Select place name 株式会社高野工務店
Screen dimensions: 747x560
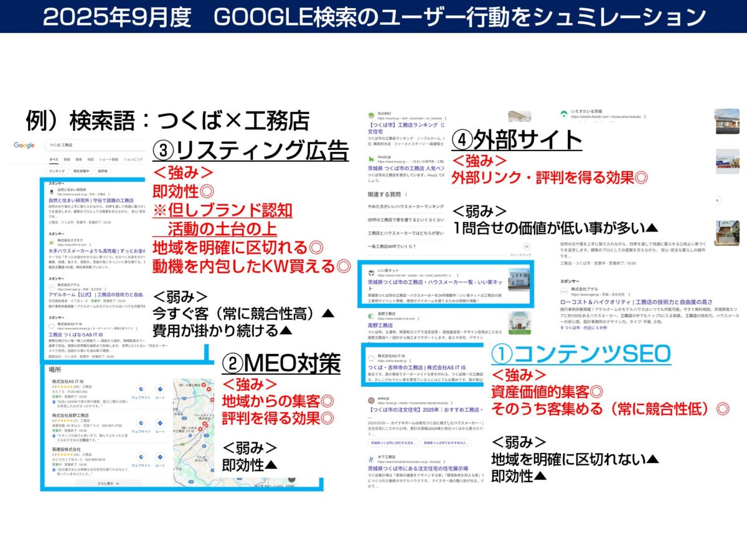point(71,415)
